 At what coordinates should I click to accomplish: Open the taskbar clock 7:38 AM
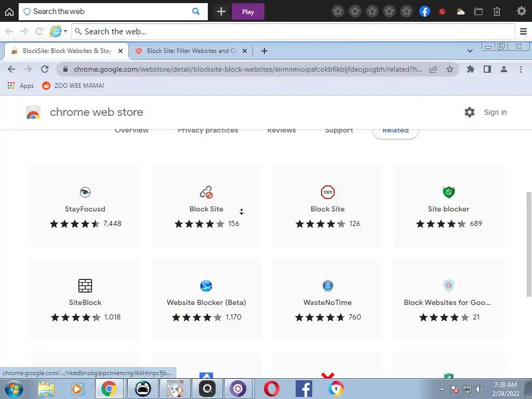(x=506, y=389)
